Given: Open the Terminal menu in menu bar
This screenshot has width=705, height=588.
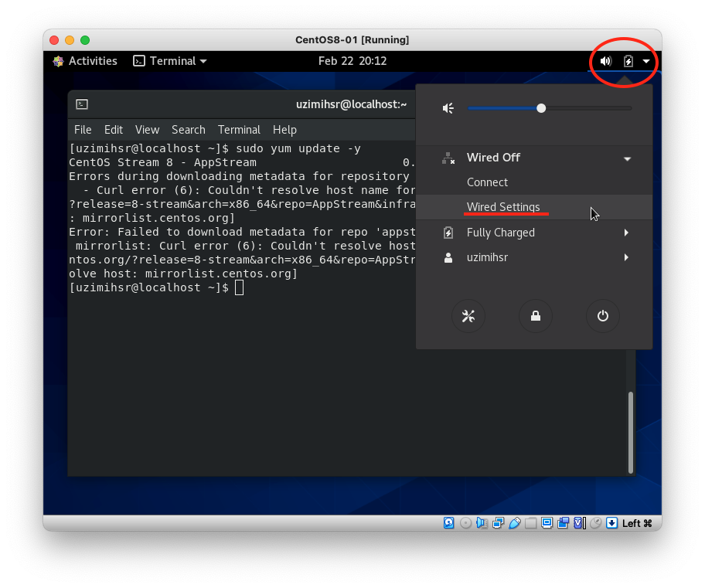Looking at the screenshot, I should 239,130.
